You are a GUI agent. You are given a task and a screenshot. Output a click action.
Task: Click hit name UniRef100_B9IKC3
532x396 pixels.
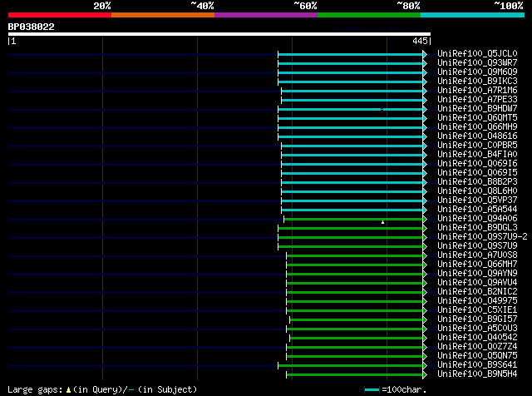click(477, 82)
